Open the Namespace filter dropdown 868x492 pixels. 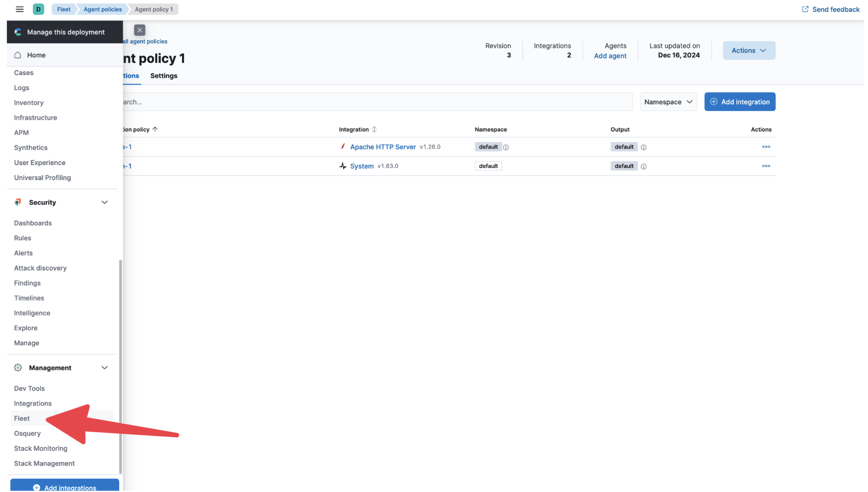668,102
